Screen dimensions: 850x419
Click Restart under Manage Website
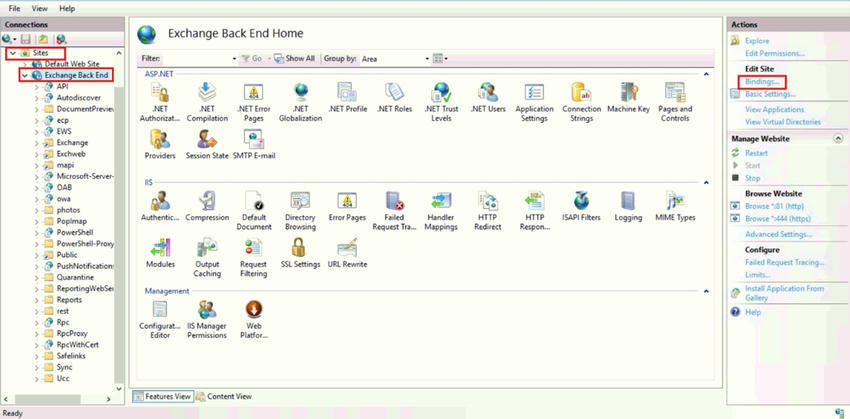click(x=756, y=153)
